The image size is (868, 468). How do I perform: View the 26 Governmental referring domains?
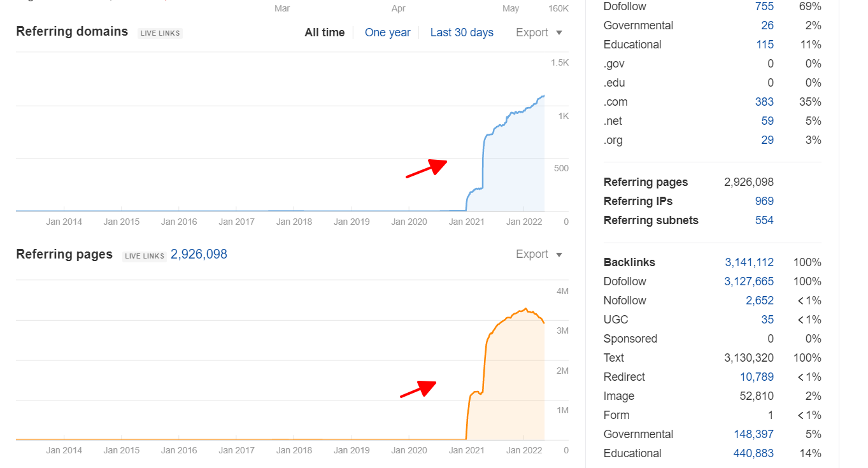pos(767,25)
